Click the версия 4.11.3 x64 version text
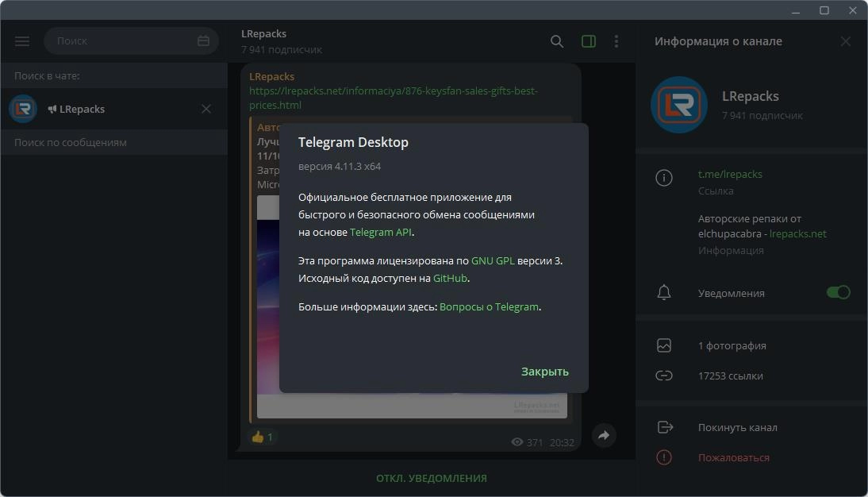 340,166
